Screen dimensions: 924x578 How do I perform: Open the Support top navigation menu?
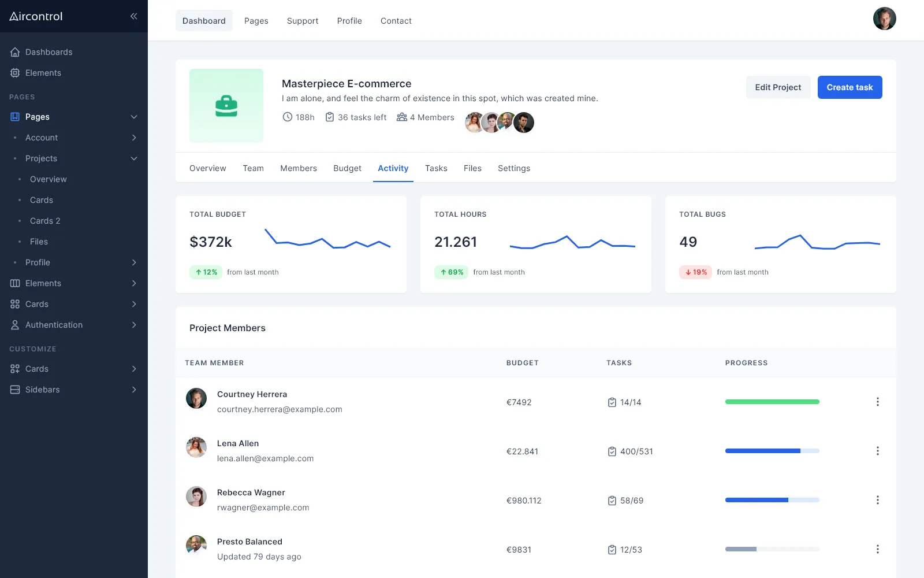(303, 21)
